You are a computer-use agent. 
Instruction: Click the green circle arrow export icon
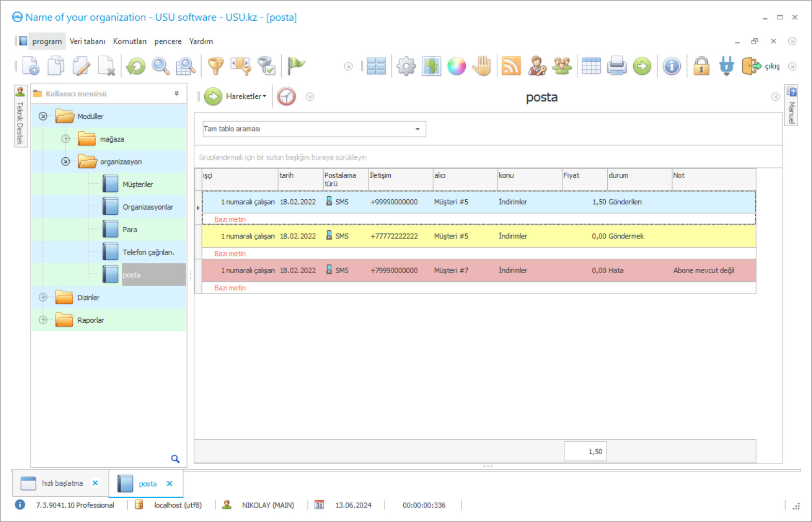642,66
